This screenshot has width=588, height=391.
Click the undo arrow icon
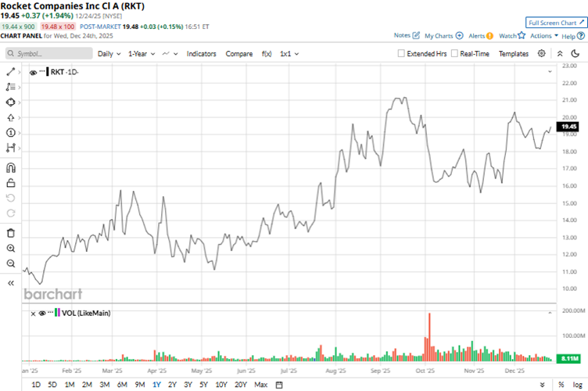11,198
